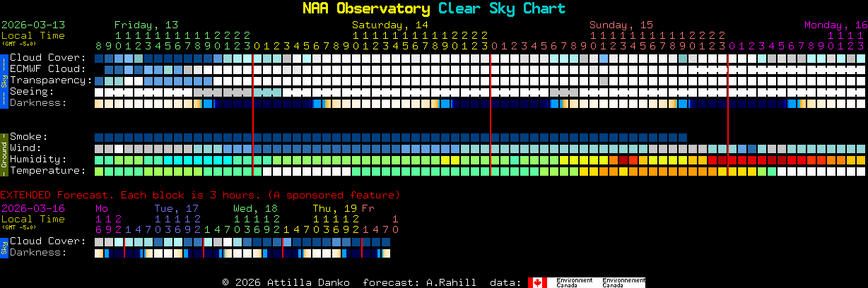868x288 pixels.
Task: Click the 'Mo' extended day heading
Action: click(102, 209)
